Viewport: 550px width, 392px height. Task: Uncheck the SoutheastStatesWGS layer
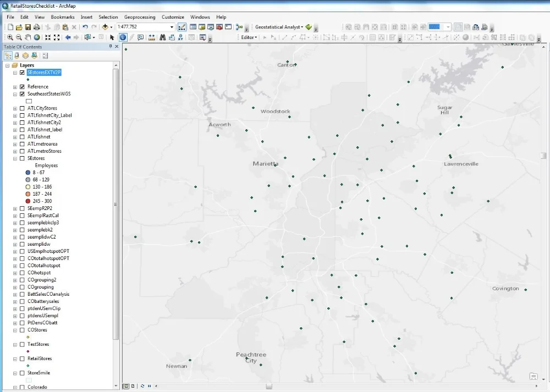tap(22, 94)
